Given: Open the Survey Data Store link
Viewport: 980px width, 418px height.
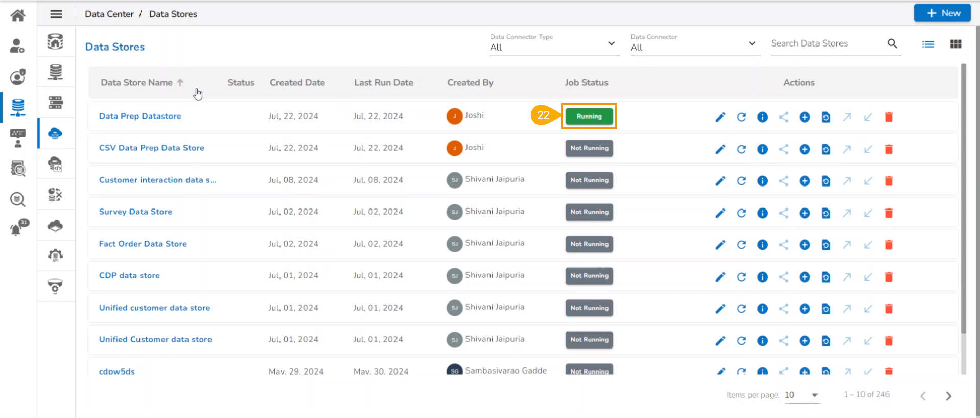Looking at the screenshot, I should click(x=135, y=212).
